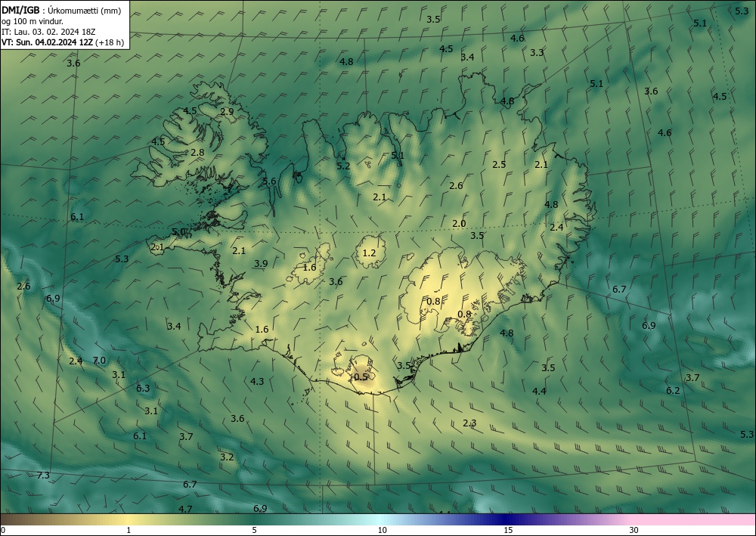Click the 7.3 map value
Viewport: 756px width, 536px height.
coord(43,476)
